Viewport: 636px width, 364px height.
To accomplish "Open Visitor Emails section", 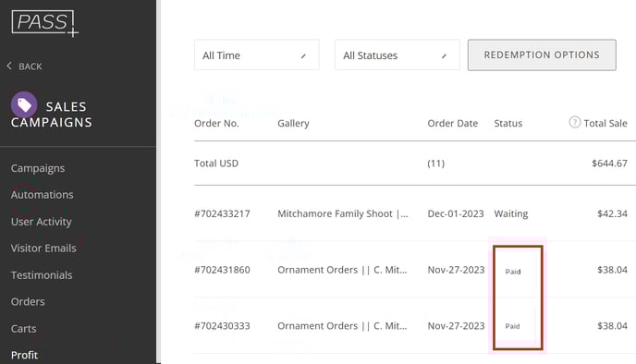I will tap(43, 249).
